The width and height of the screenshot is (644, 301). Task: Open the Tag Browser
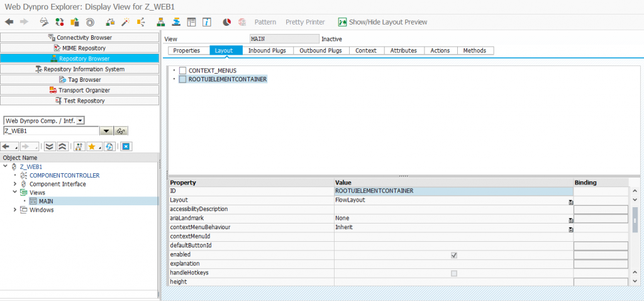(80, 79)
